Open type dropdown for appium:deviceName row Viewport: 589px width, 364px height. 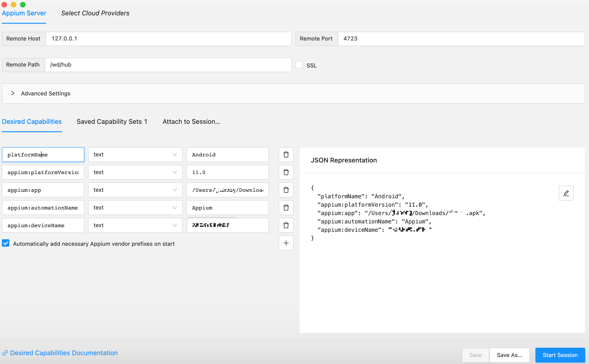point(135,225)
